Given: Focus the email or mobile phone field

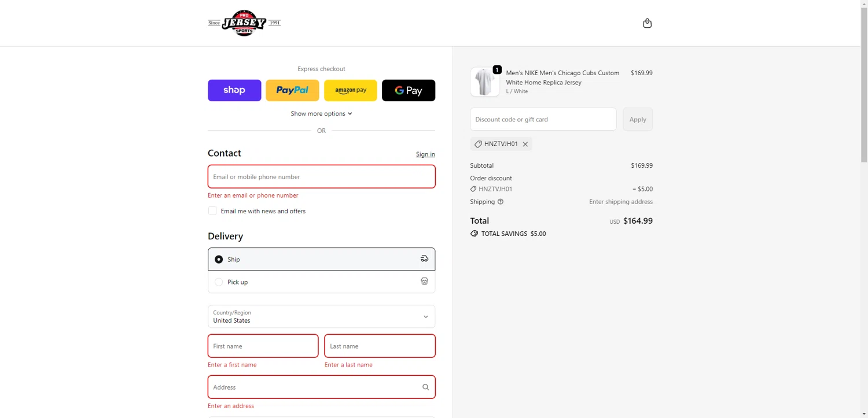Looking at the screenshot, I should pos(321,176).
